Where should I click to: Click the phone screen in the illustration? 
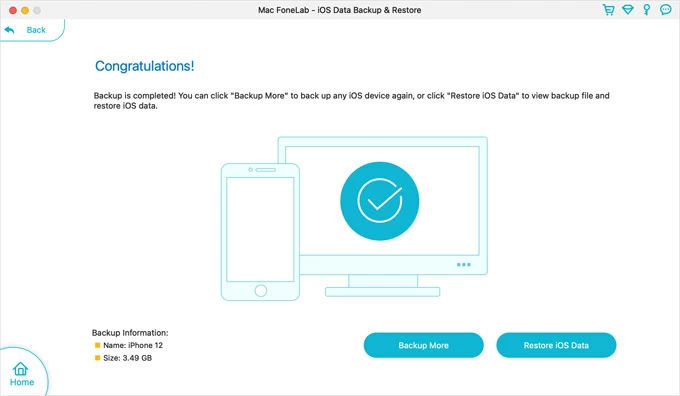pyautogui.click(x=260, y=229)
